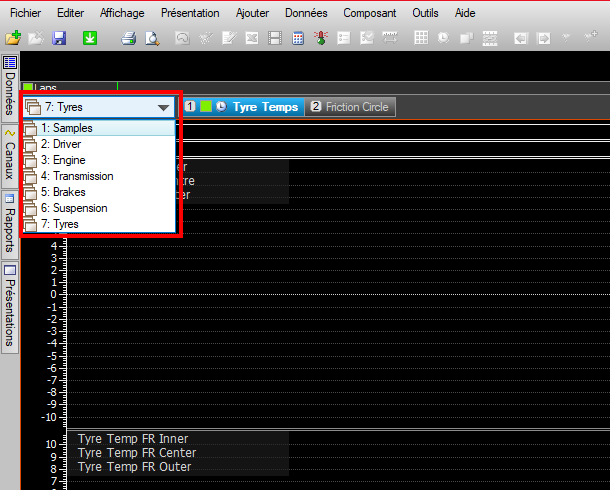This screenshot has height=490, width=610.
Task: Click the Tyre Temp FR Outer label
Action: [x=135, y=467]
